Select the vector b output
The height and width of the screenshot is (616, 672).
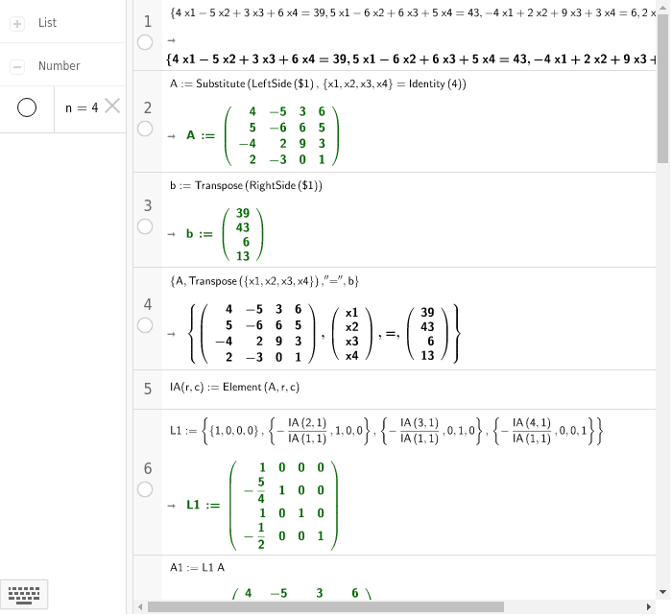(x=225, y=234)
